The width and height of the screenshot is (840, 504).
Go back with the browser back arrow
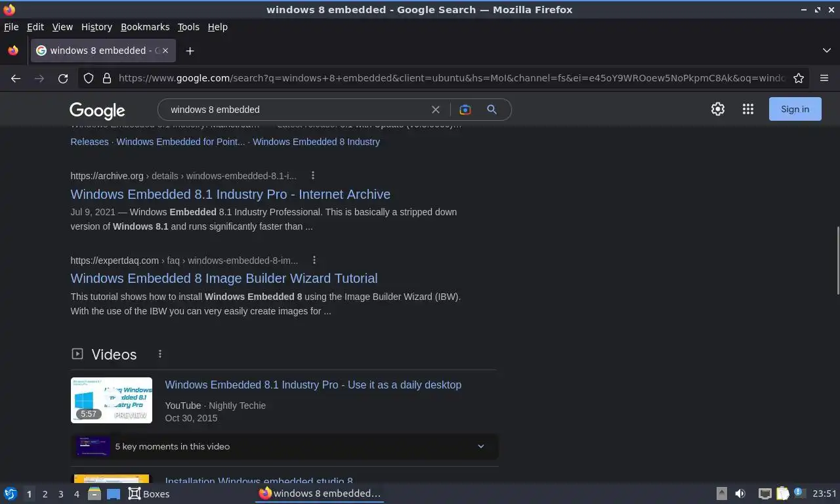pyautogui.click(x=16, y=78)
